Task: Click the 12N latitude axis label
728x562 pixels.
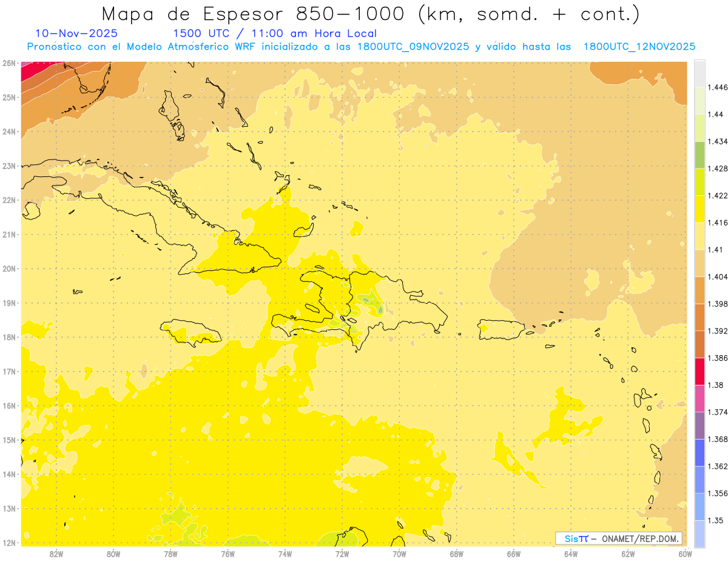Action: tap(8, 543)
